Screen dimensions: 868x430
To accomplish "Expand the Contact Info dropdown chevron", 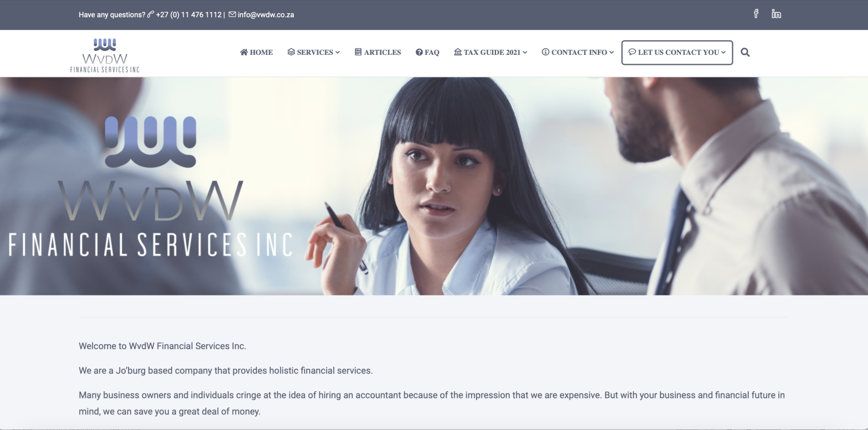I will (611, 53).
